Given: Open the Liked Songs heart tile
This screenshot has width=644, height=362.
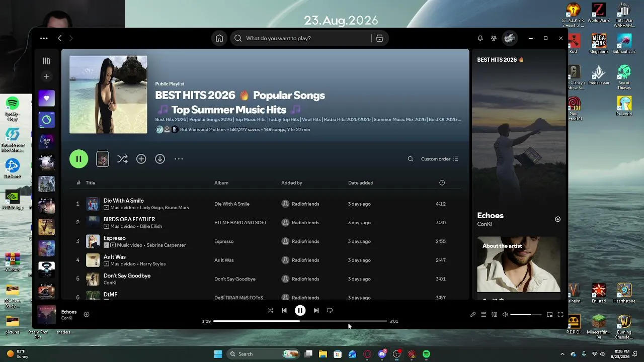Looking at the screenshot, I should (47, 98).
